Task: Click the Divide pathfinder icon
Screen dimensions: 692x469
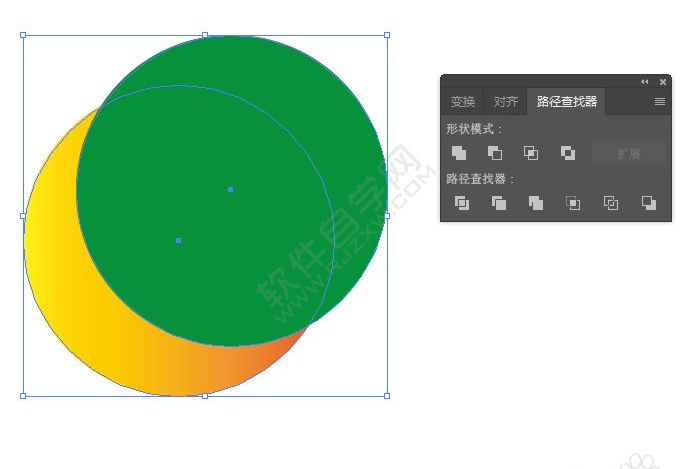Action: pyautogui.click(x=462, y=203)
